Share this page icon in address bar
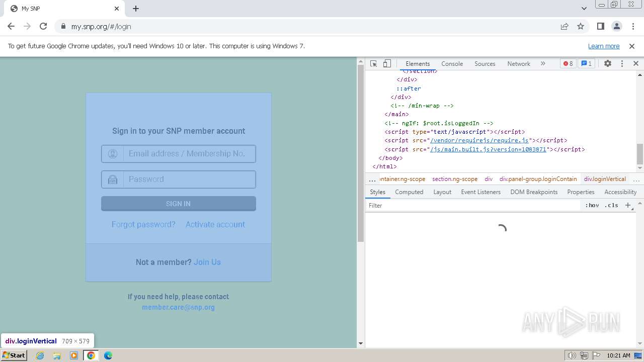This screenshot has height=362, width=644. coord(565,27)
